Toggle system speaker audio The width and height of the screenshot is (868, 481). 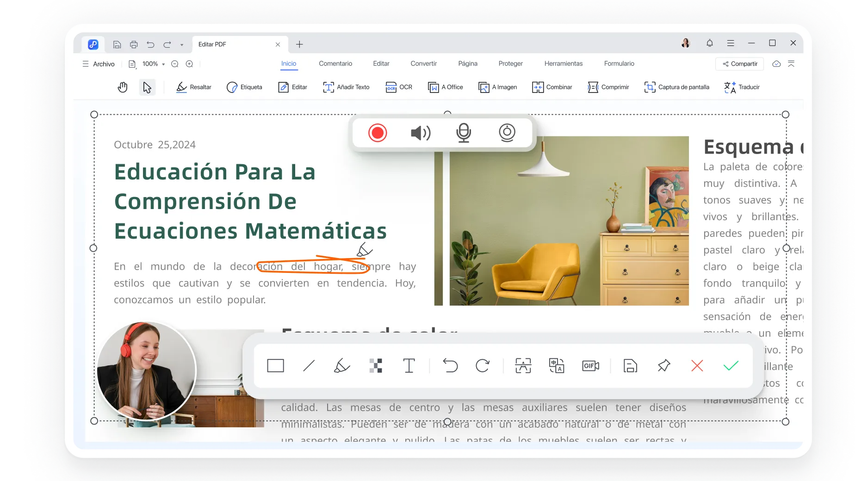(421, 133)
